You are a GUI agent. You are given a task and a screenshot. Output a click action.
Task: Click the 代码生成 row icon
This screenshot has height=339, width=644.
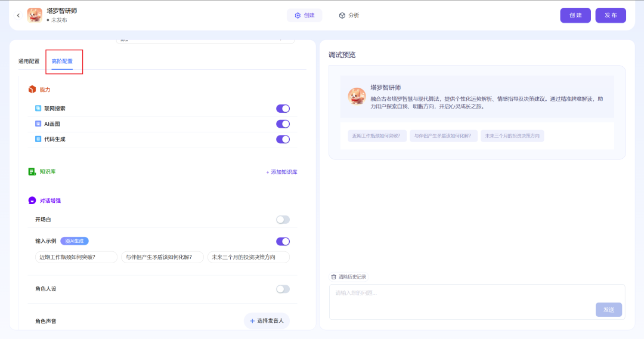point(38,139)
